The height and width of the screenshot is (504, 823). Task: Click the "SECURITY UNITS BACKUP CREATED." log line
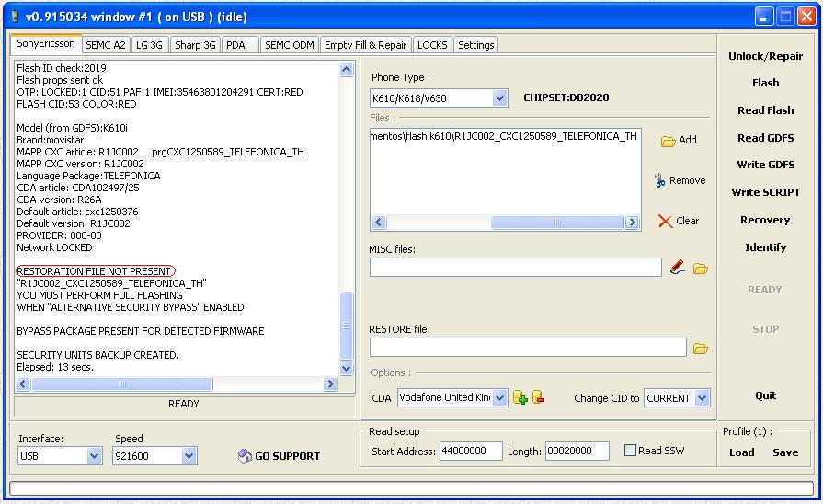coord(97,355)
